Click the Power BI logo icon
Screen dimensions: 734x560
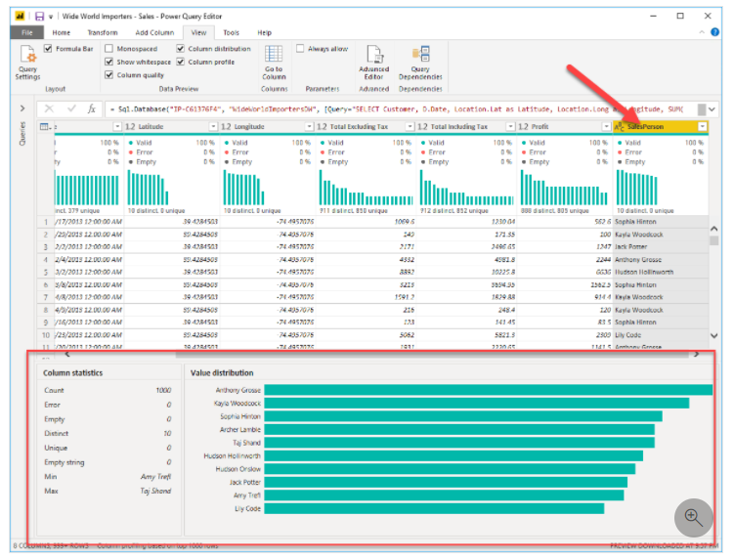tap(20, 17)
